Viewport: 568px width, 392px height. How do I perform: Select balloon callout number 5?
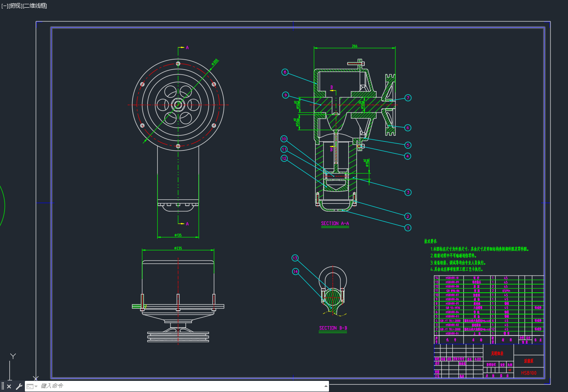point(408,145)
